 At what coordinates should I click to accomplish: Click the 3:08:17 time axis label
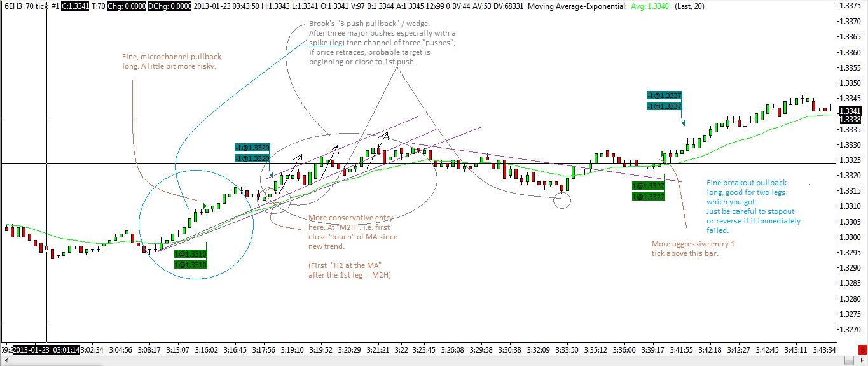tap(151, 349)
